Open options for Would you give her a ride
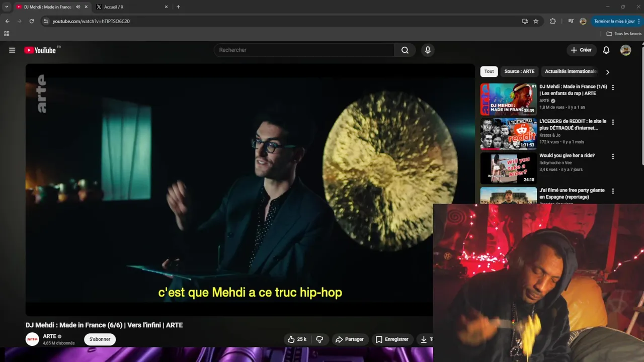The image size is (644, 362). [613, 157]
